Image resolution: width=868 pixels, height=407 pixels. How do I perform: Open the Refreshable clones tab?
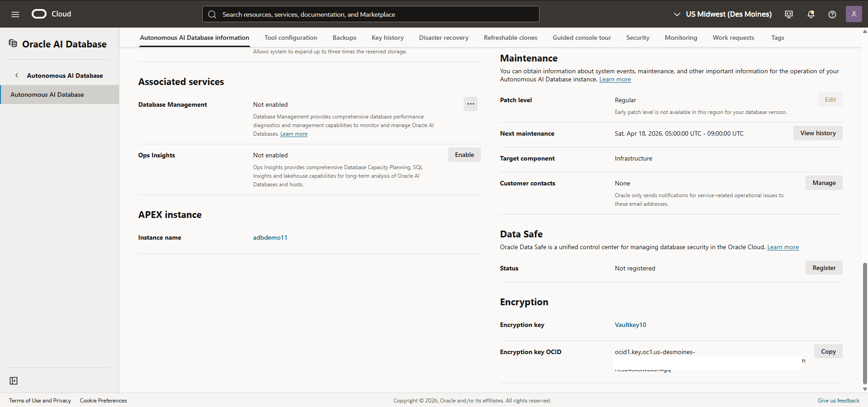(511, 38)
